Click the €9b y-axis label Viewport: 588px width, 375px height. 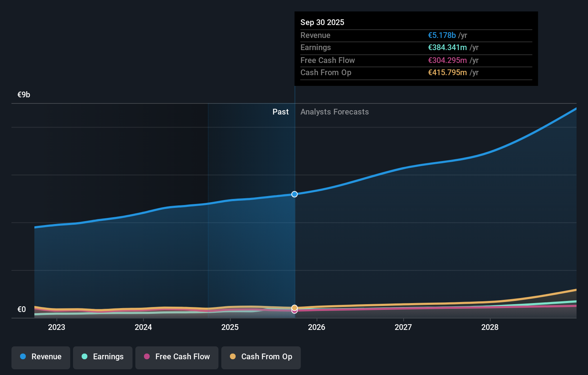[x=24, y=95]
